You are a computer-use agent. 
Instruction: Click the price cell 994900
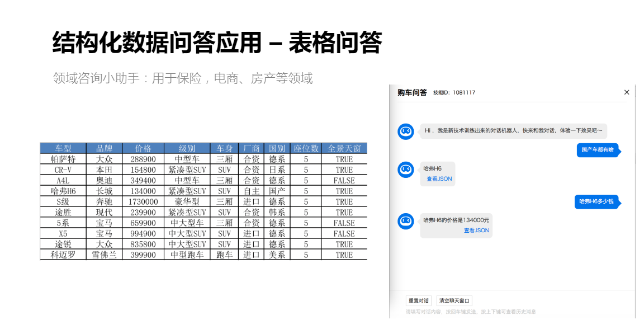[x=143, y=233]
